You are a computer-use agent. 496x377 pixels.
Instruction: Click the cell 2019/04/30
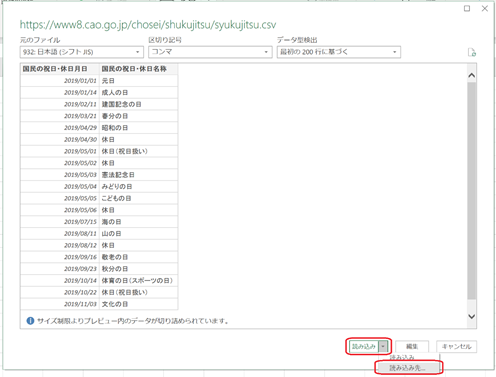60,139
